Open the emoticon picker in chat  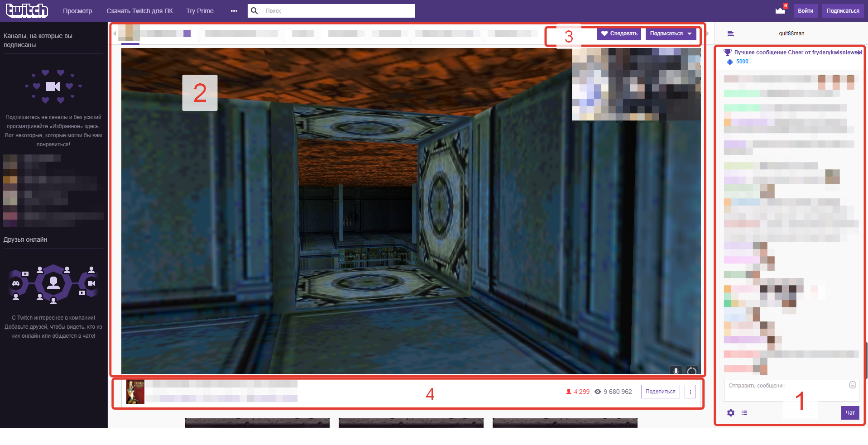tap(852, 385)
